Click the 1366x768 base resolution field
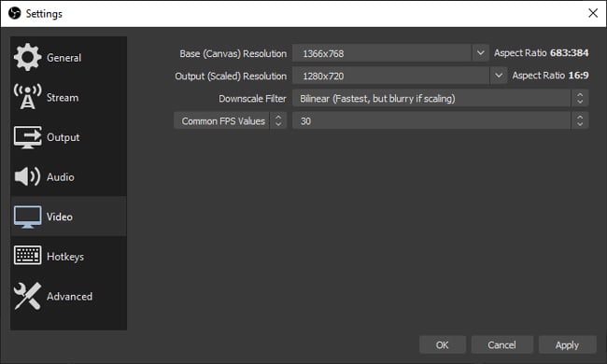The image size is (607, 364). click(382, 53)
